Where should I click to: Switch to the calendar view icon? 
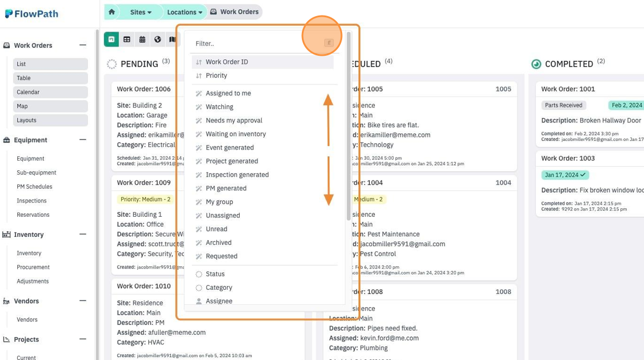pos(142,40)
